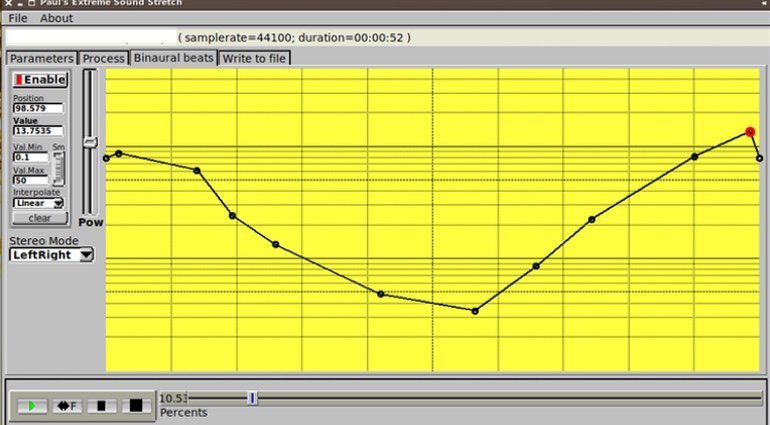Click the playback position Percents slider handle
Image resolution: width=770 pixels, height=425 pixels.
point(252,398)
